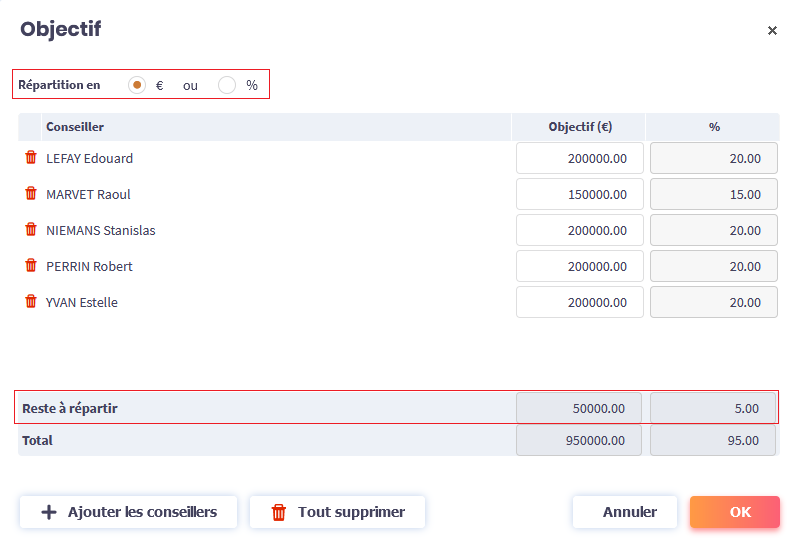Select PERRIN Robert's objective input
The height and width of the screenshot is (543, 795).
pos(580,266)
